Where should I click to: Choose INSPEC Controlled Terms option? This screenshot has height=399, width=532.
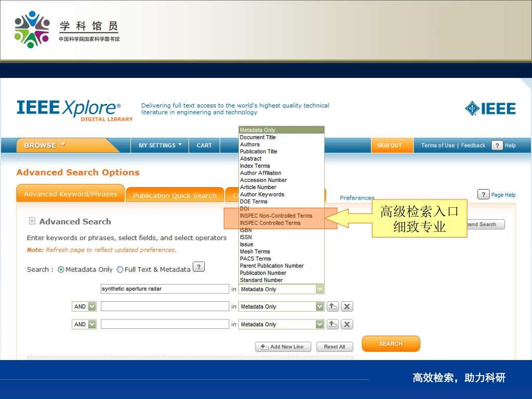[x=281, y=223]
